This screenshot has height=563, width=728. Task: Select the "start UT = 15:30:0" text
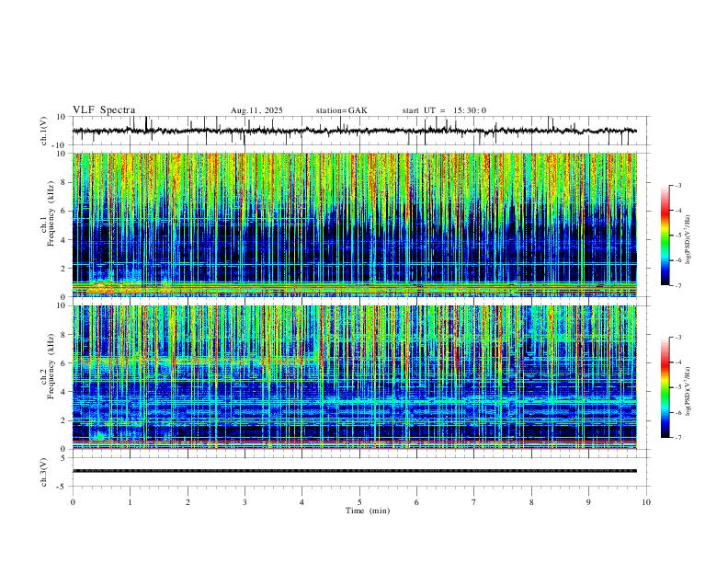tap(444, 110)
